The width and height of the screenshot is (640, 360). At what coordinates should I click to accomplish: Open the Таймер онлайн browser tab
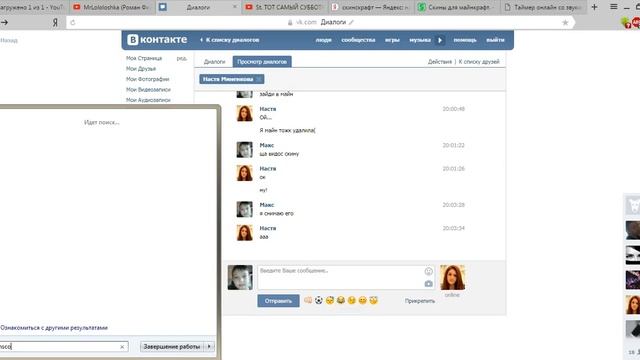pos(543,7)
